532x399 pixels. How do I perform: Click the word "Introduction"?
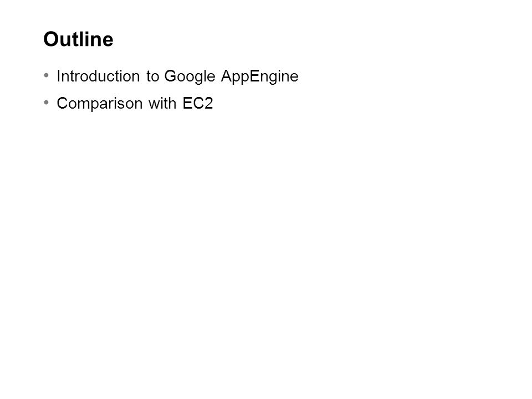pyautogui.click(x=98, y=76)
